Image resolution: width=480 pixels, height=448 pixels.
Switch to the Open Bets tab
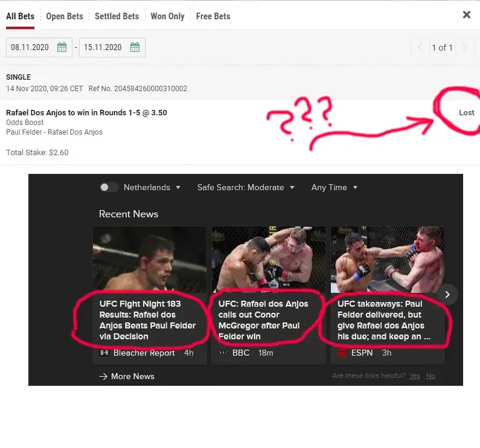coord(65,16)
